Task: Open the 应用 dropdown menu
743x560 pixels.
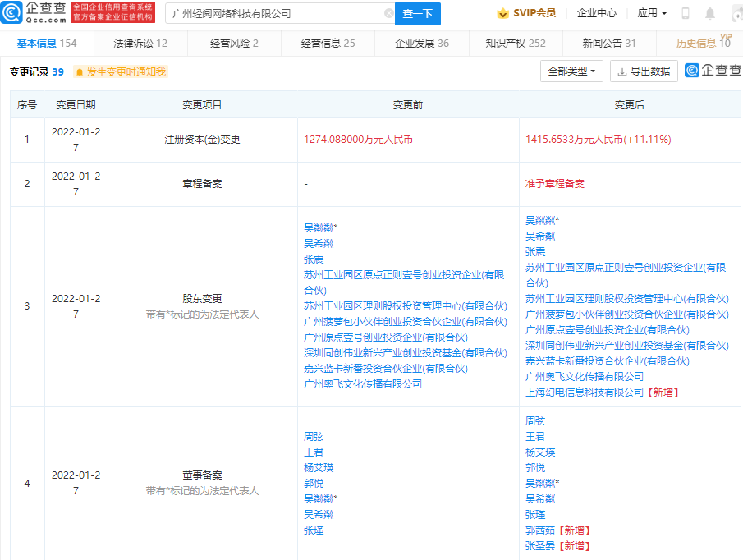Action: pyautogui.click(x=652, y=13)
